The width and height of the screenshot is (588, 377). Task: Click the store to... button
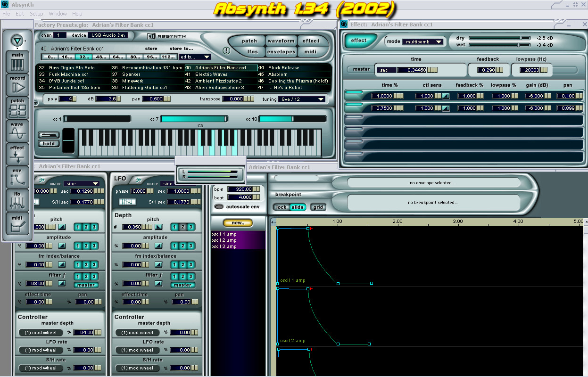point(182,49)
